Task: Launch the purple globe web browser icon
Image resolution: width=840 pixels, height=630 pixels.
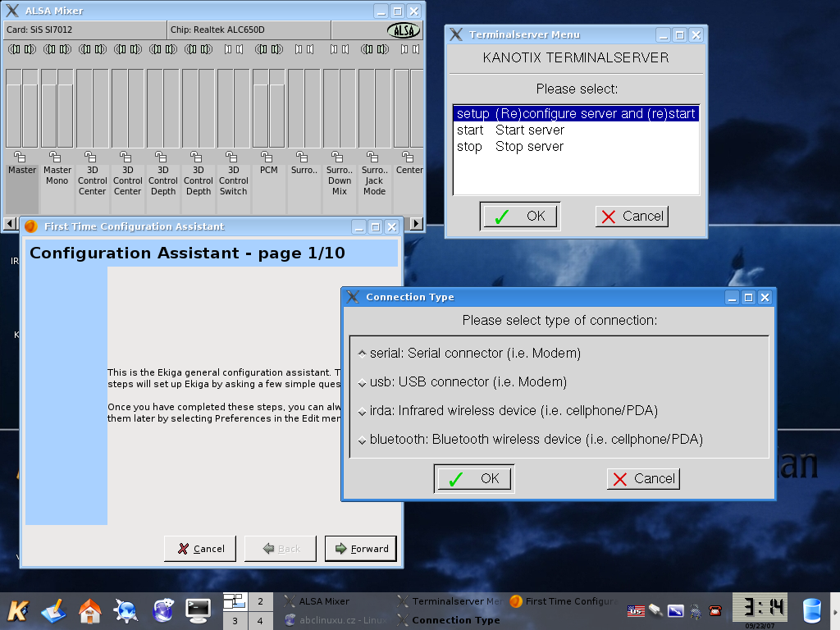Action: click(162, 610)
